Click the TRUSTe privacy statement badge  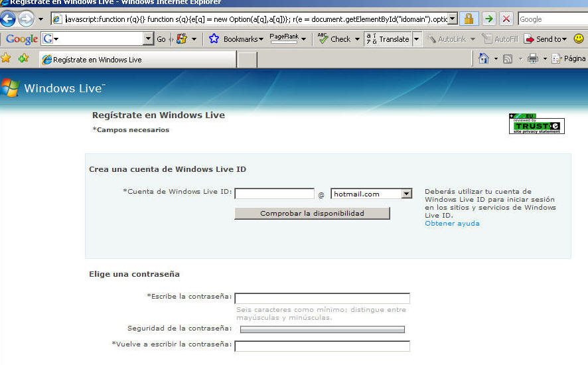[536, 124]
